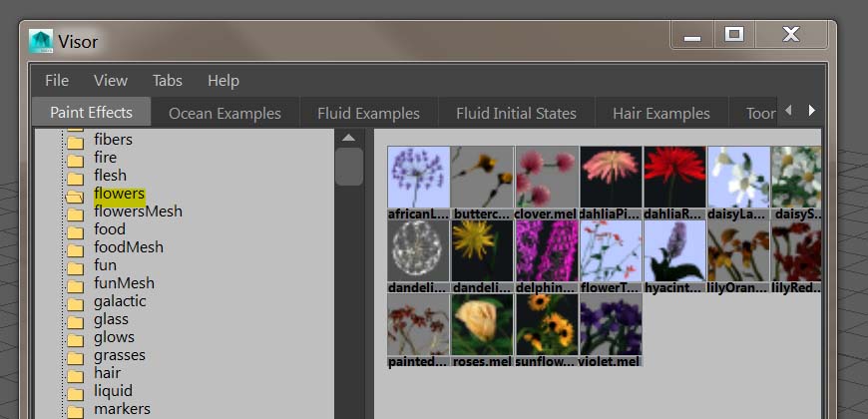Switch to the Hair Examples tab
868x419 pixels.
click(x=660, y=114)
